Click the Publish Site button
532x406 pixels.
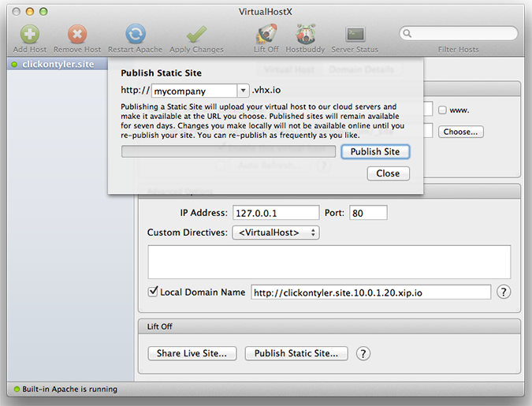click(375, 151)
